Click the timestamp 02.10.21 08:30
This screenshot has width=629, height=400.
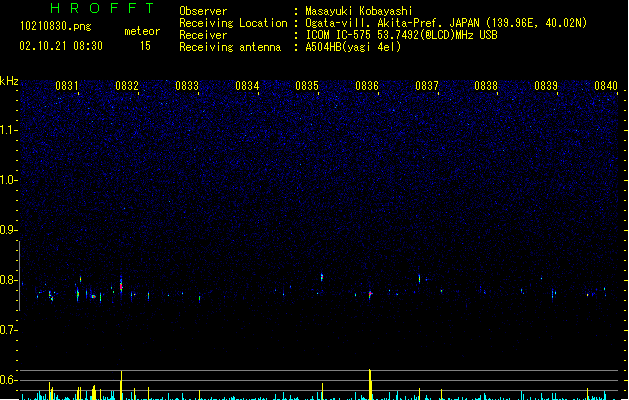point(61,46)
